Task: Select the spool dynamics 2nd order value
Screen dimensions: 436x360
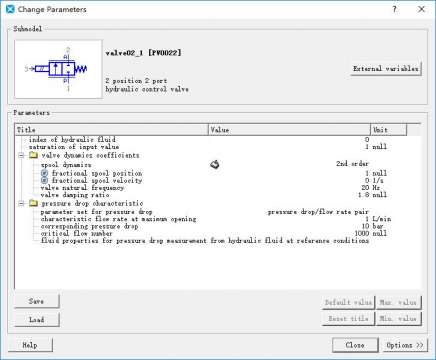Action: coord(352,164)
